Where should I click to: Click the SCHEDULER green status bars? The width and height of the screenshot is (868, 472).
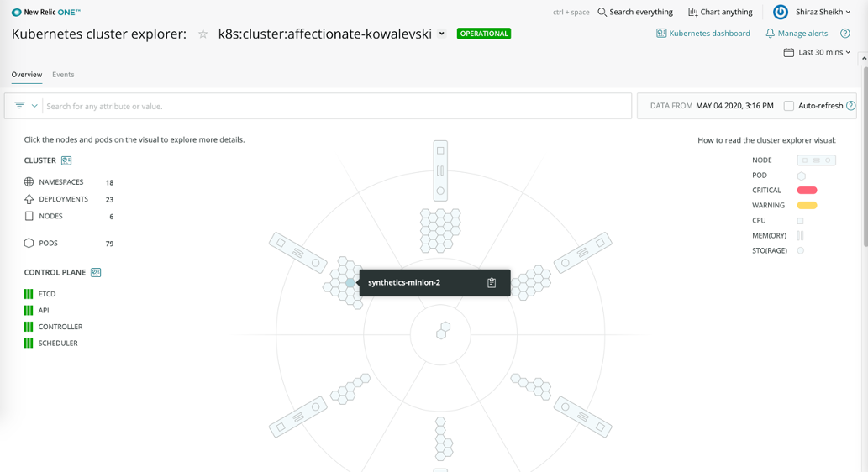click(x=29, y=343)
